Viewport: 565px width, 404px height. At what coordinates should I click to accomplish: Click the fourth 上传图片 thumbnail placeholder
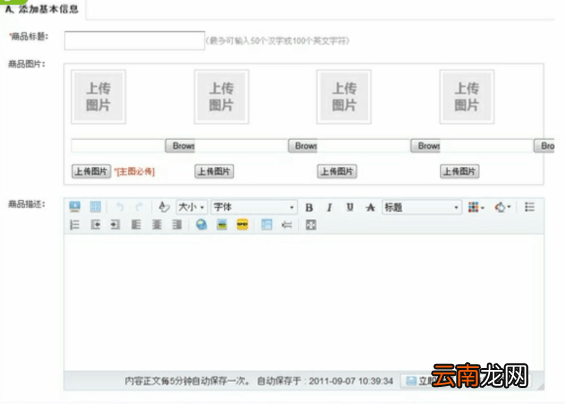[x=467, y=97]
